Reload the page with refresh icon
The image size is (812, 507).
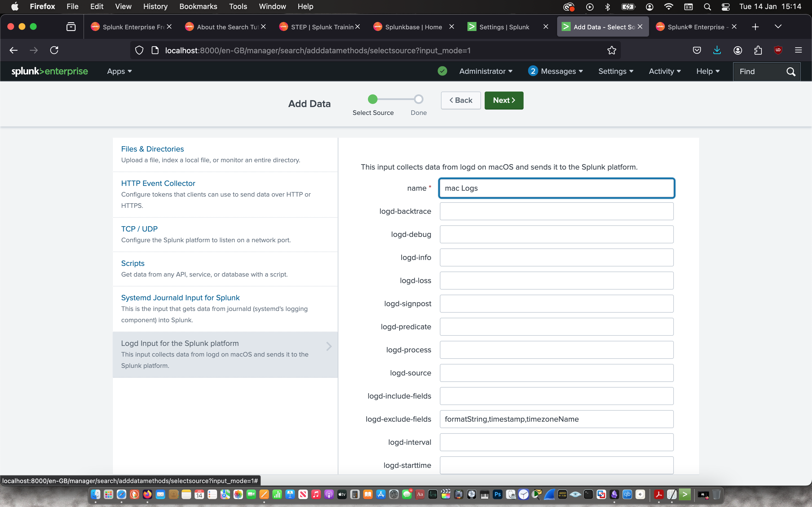tap(54, 50)
